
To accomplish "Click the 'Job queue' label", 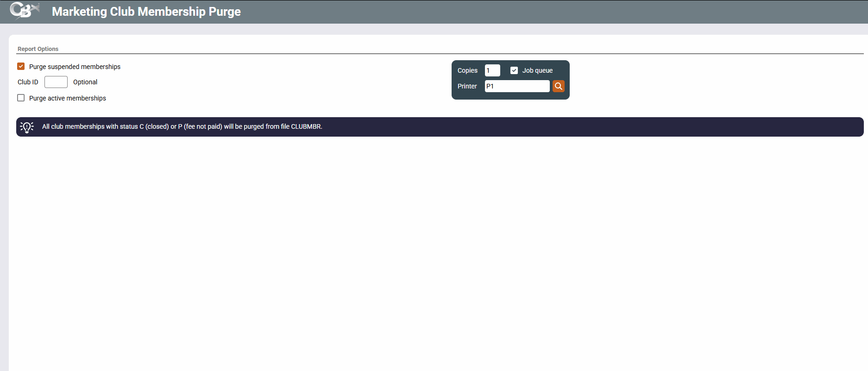I will pyautogui.click(x=537, y=70).
